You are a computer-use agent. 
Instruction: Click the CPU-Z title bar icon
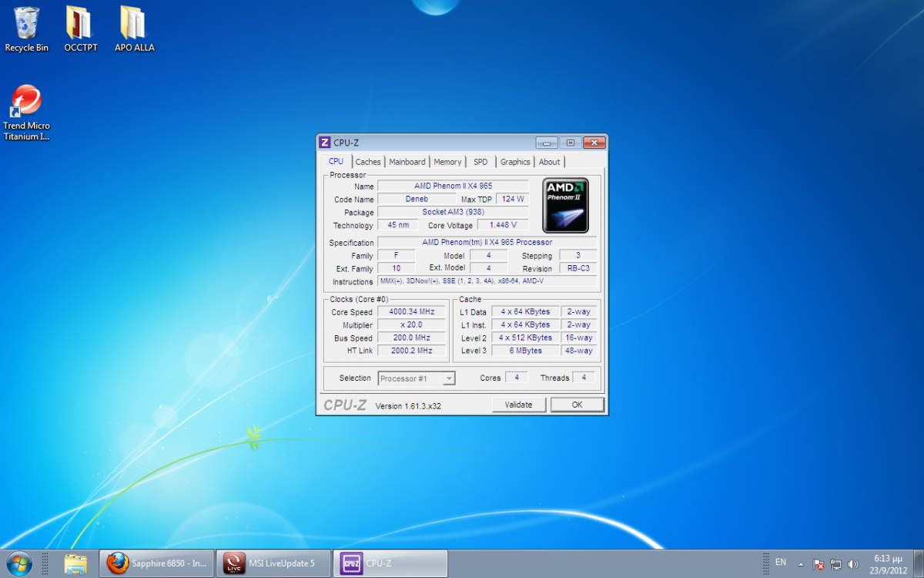tap(325, 143)
